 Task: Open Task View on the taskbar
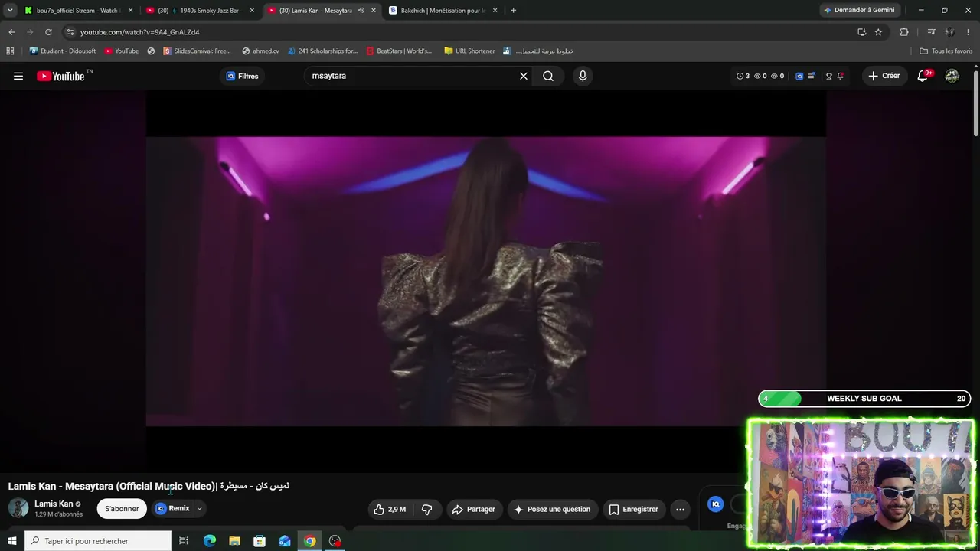(x=184, y=541)
